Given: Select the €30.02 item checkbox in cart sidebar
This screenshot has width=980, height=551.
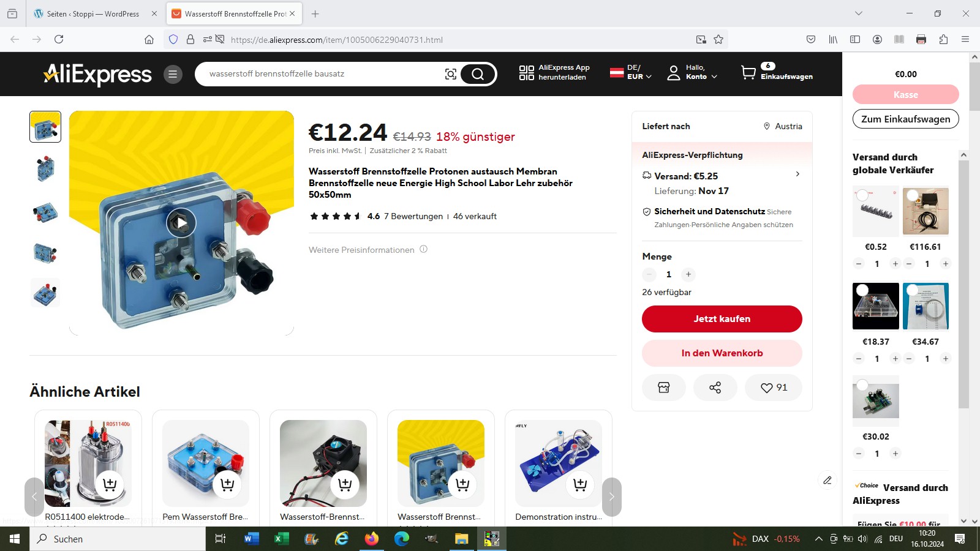Looking at the screenshot, I should coord(862,385).
